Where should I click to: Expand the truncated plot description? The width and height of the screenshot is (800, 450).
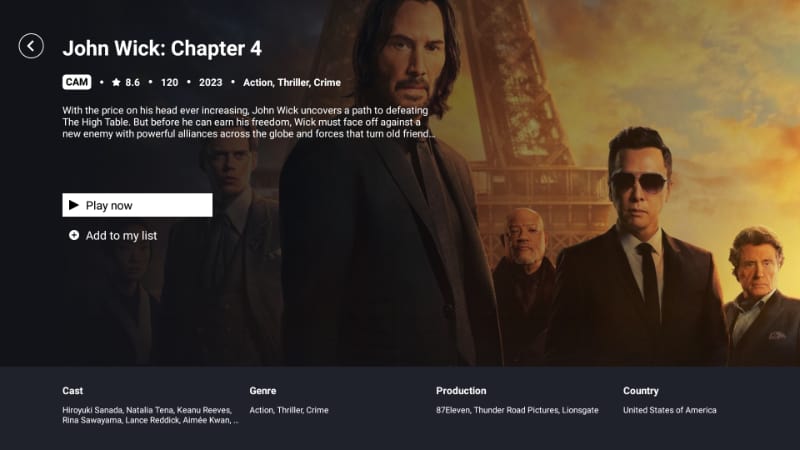click(x=248, y=122)
